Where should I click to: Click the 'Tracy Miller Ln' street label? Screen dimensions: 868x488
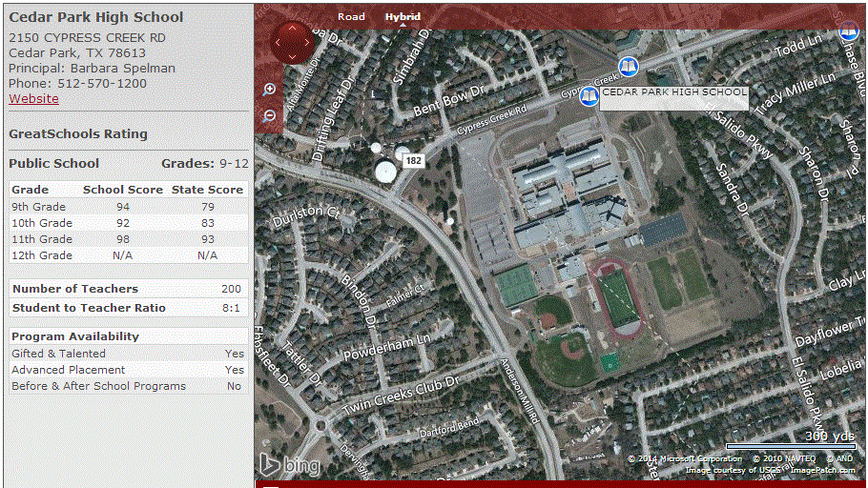pyautogui.click(x=795, y=93)
